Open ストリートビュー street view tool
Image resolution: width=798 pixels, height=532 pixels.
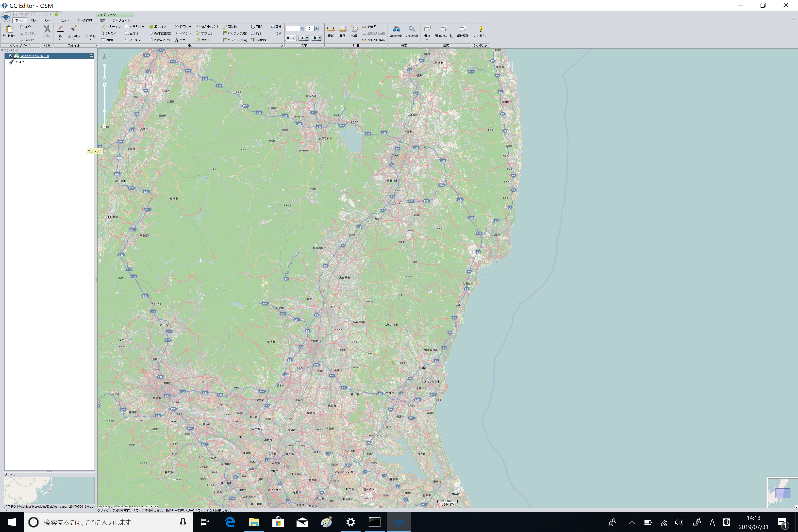(481, 31)
